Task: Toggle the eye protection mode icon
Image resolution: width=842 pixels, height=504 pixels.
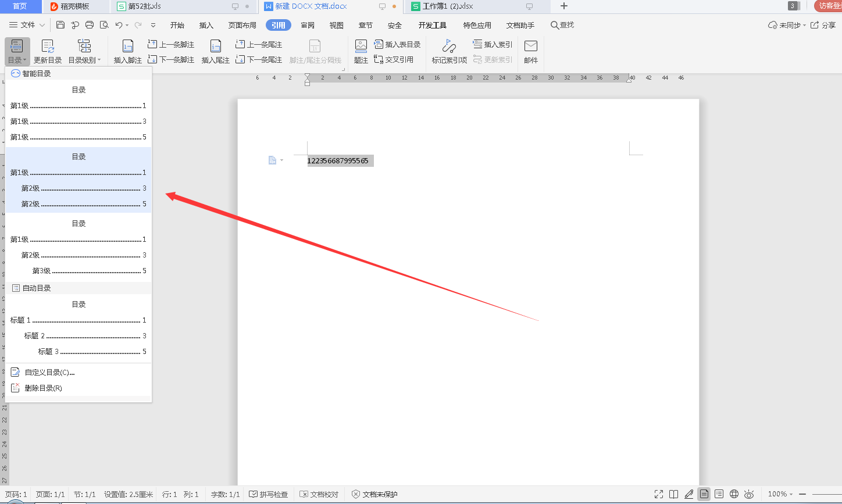Action: tap(749, 494)
